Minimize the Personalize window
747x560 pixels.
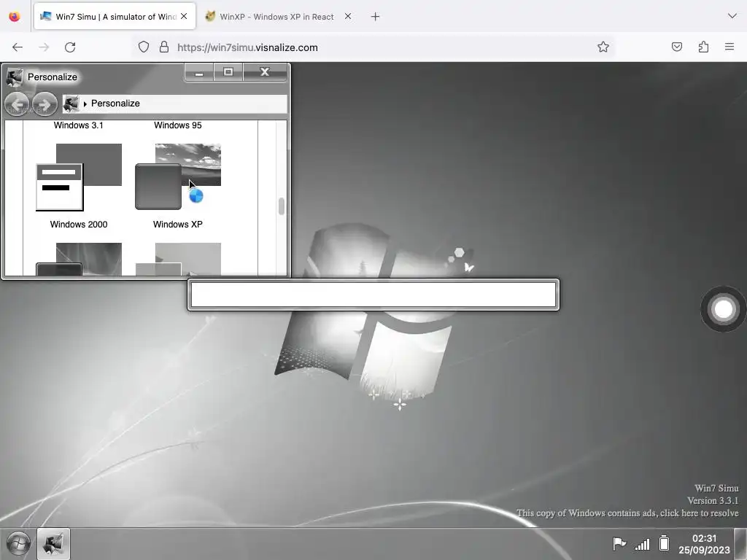click(x=199, y=72)
